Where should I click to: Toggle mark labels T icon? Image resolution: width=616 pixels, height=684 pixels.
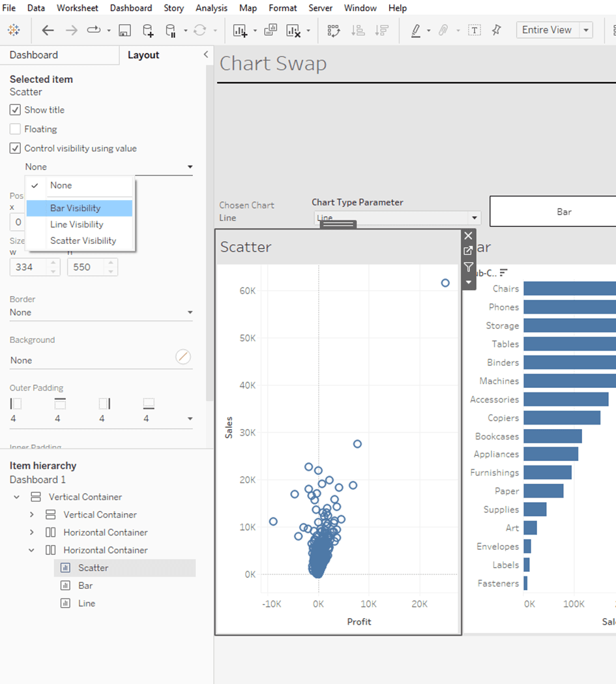(x=475, y=30)
